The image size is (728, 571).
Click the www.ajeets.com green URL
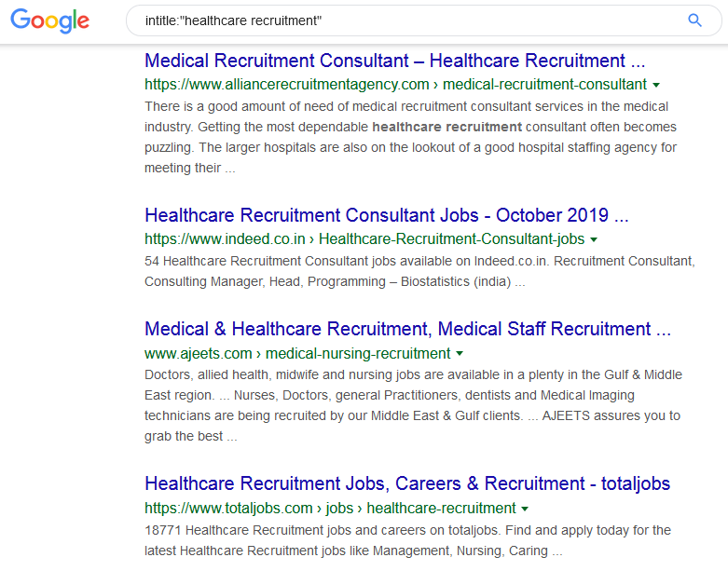coord(199,353)
